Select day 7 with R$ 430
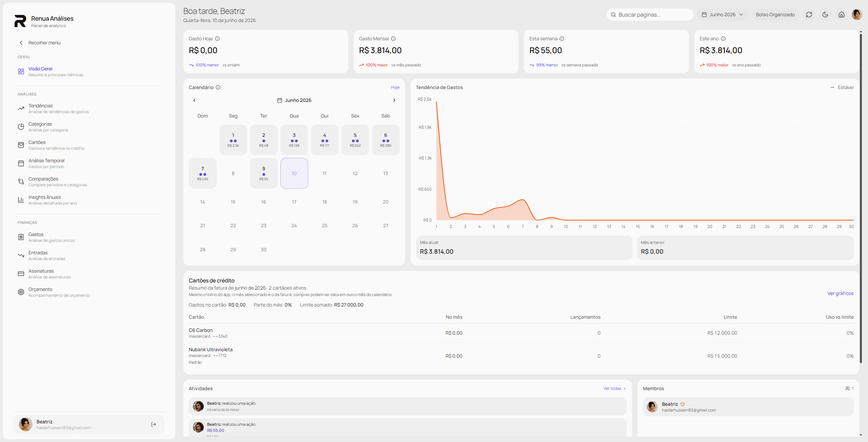 (x=203, y=173)
